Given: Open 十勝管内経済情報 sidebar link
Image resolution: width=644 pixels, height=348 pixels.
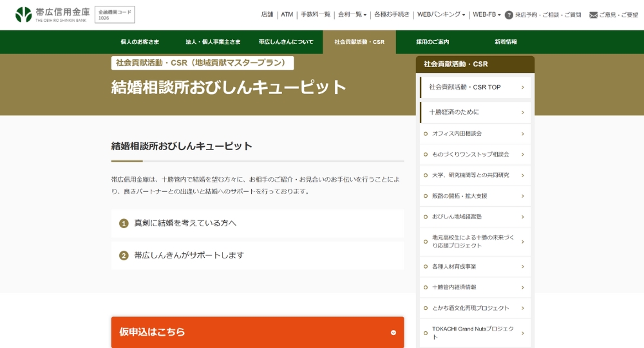Looking at the screenshot, I should pyautogui.click(x=475, y=287).
